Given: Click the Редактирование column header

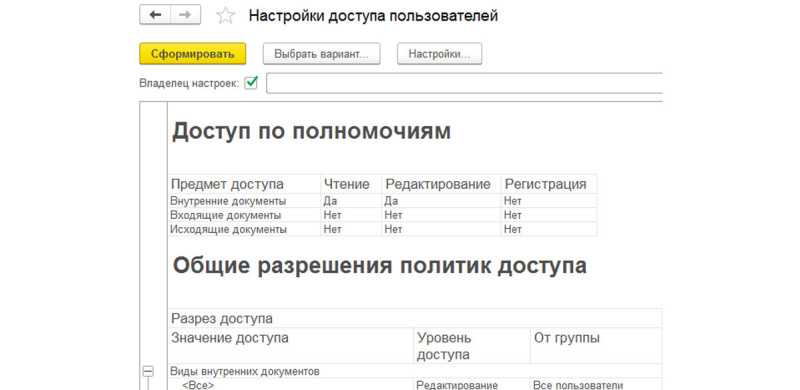Looking at the screenshot, I should (x=441, y=184).
